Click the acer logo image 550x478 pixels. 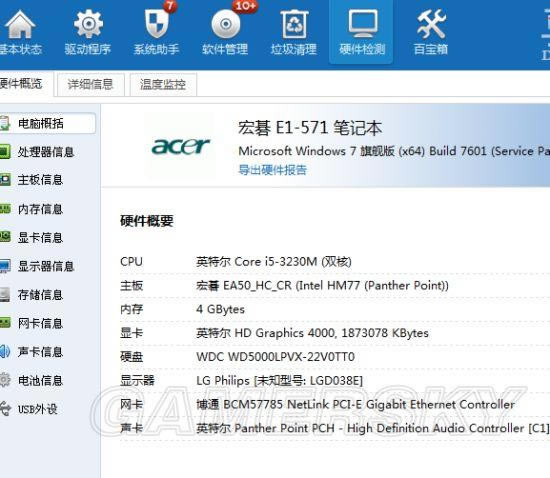point(180,146)
